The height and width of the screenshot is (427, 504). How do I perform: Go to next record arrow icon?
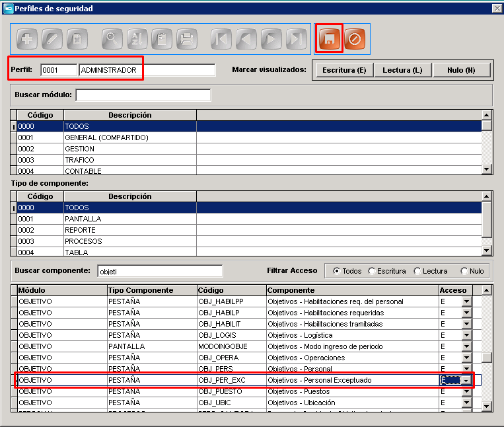point(271,39)
